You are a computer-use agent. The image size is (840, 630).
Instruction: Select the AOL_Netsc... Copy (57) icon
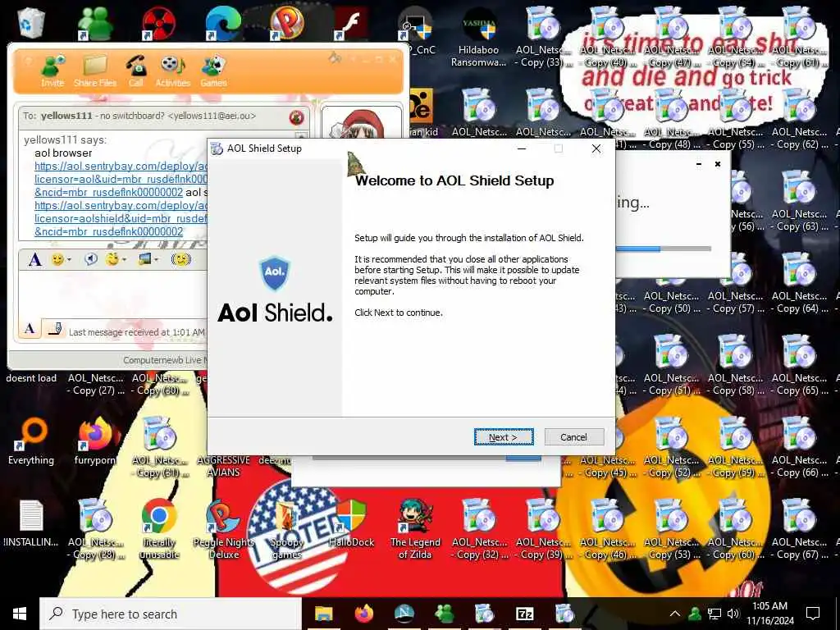735,283
